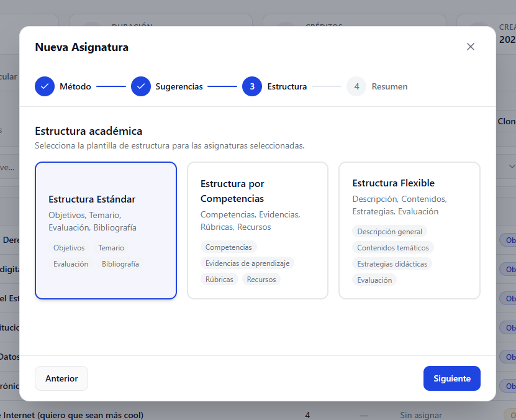This screenshot has height=420, width=516.
Task: Click the Bibliografía tag chip
Action: point(120,264)
